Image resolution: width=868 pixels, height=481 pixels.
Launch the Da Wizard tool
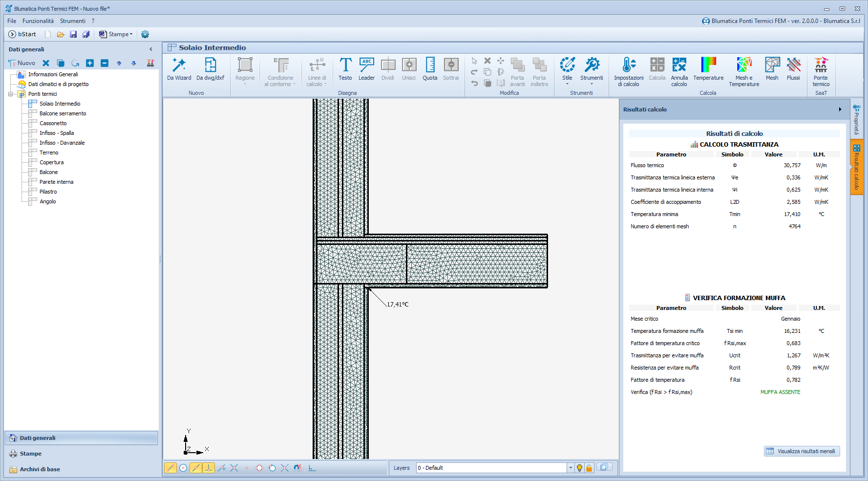point(179,68)
